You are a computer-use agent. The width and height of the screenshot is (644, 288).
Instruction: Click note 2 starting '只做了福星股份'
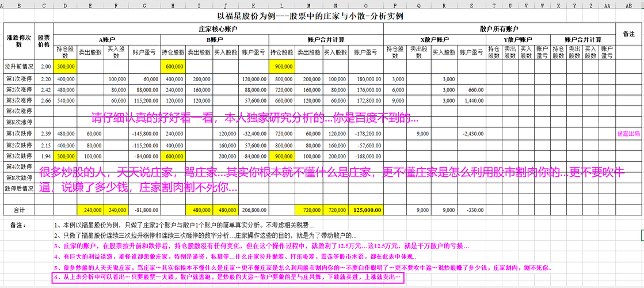tap(205, 236)
